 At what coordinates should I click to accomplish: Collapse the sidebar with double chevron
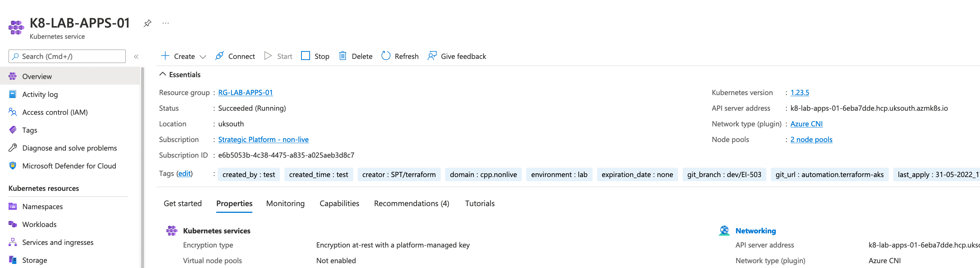(x=136, y=56)
